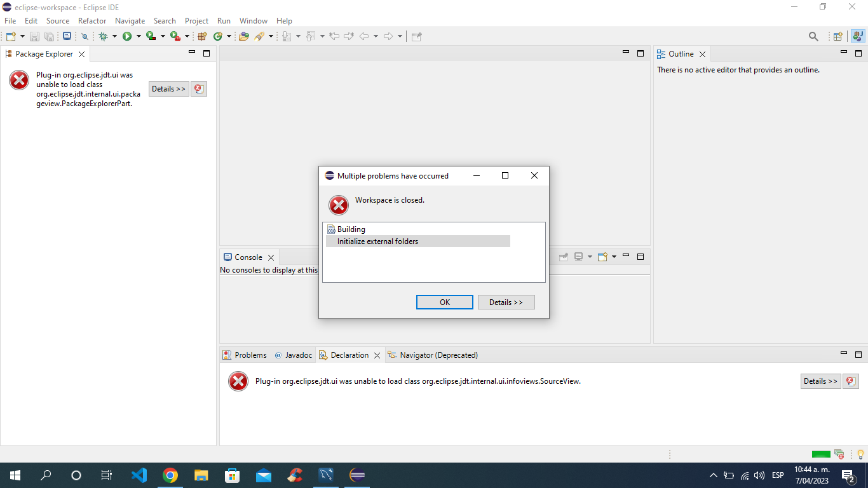Open the background operations progress icon
This screenshot has width=868, height=488.
[839, 454]
